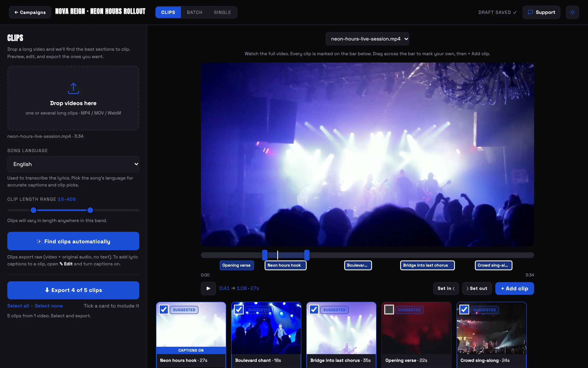Select the Opening verse timeline marker

(x=236, y=265)
